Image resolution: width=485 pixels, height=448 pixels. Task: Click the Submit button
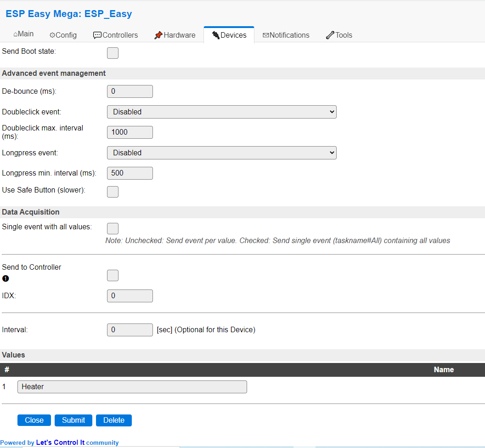pos(73,420)
